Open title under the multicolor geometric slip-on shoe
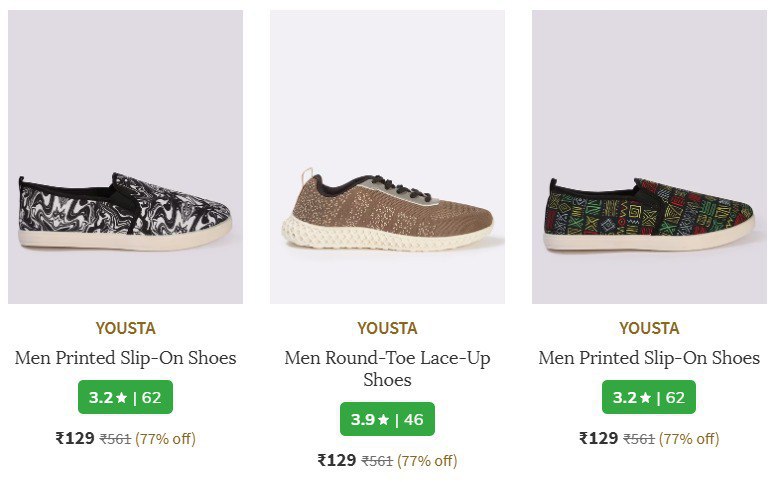This screenshot has width=776, height=482. pyautogui.click(x=649, y=358)
